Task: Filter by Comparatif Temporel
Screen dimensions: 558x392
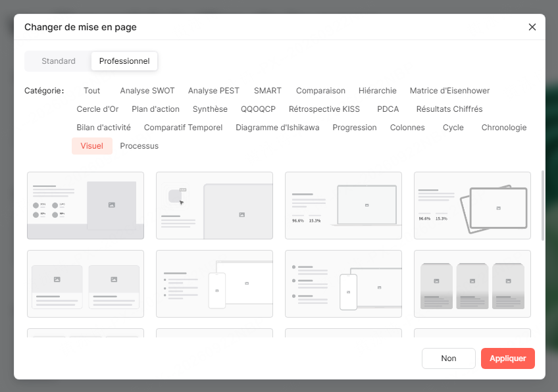Action: click(184, 128)
